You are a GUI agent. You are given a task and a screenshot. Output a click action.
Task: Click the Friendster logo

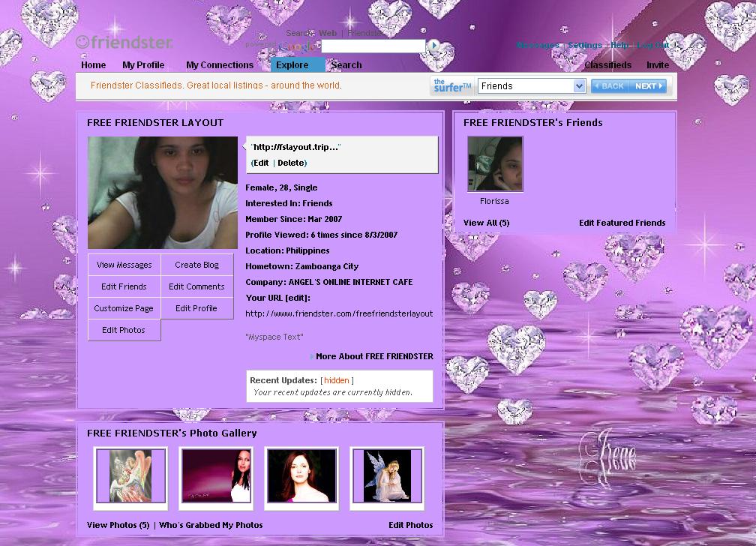point(124,43)
